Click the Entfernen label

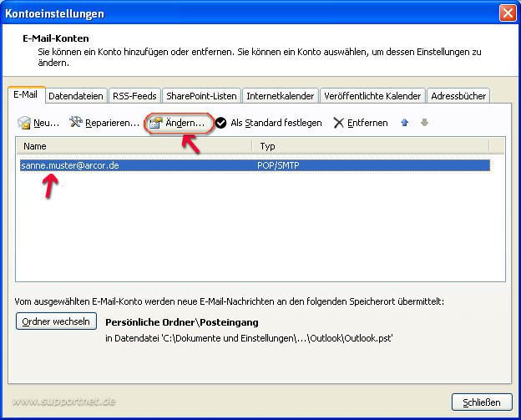click(367, 123)
